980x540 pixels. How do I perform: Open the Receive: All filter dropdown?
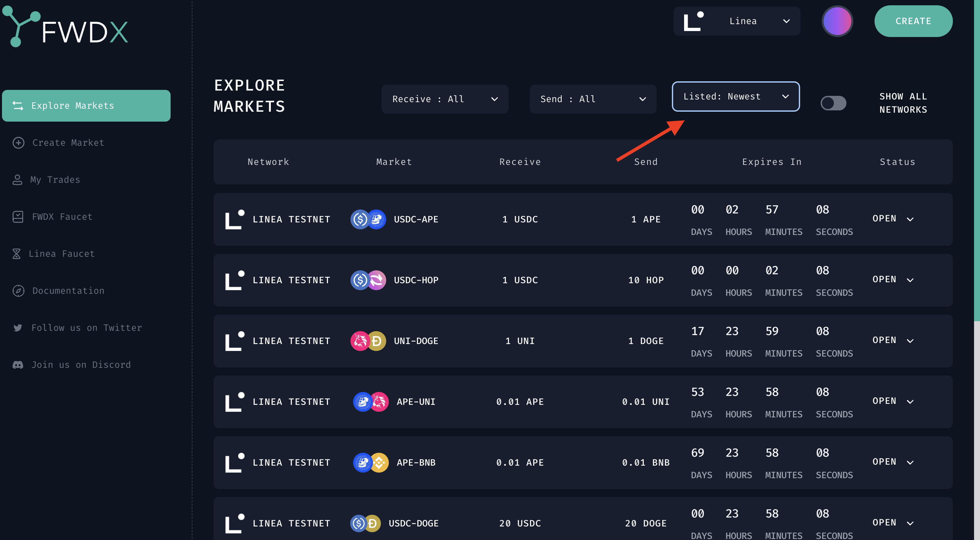[x=444, y=99]
